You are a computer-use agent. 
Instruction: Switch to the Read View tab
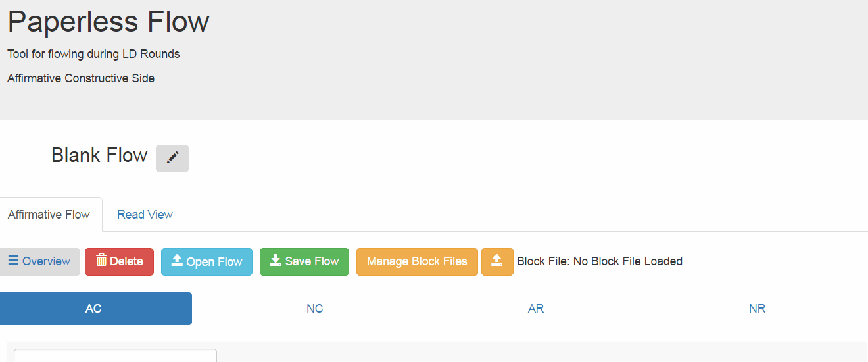point(145,215)
